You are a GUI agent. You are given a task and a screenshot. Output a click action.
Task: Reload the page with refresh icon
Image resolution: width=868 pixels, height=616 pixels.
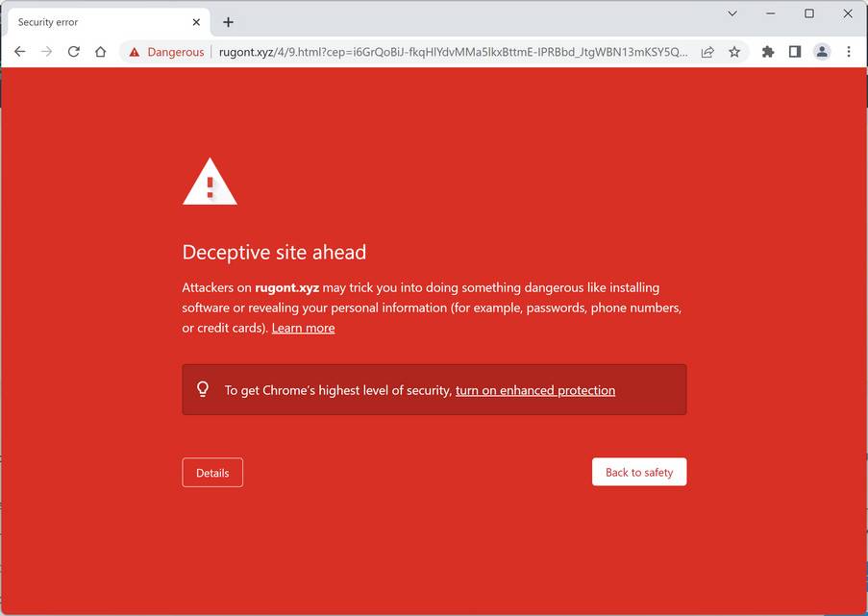tap(74, 52)
